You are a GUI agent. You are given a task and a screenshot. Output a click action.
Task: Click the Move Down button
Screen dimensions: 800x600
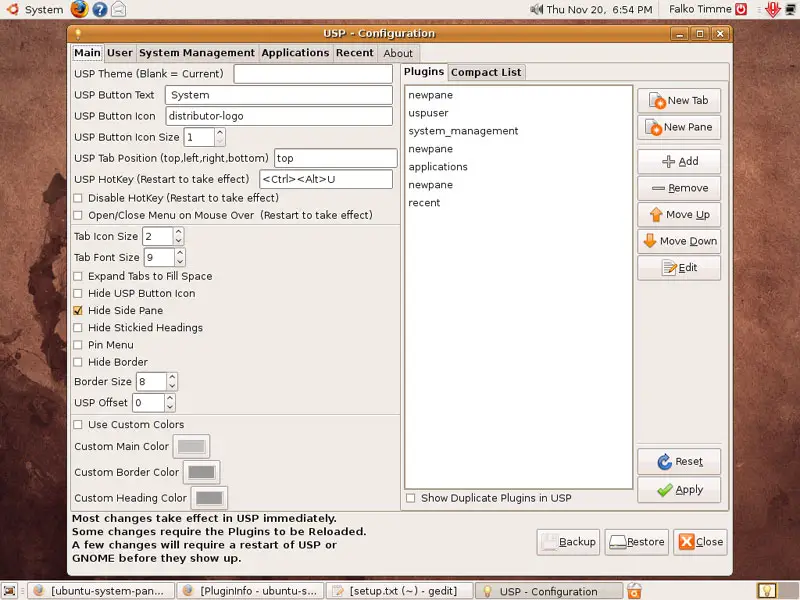[x=679, y=241]
